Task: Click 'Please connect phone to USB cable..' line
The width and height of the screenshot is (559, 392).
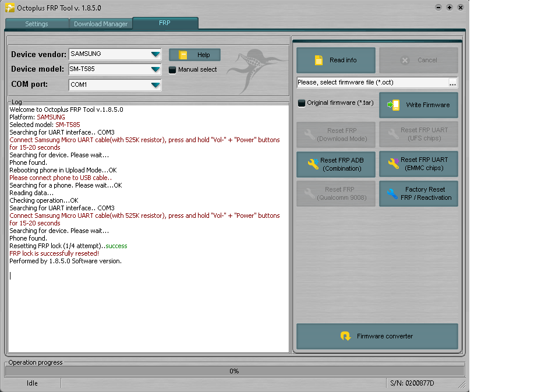Action: tap(61, 178)
